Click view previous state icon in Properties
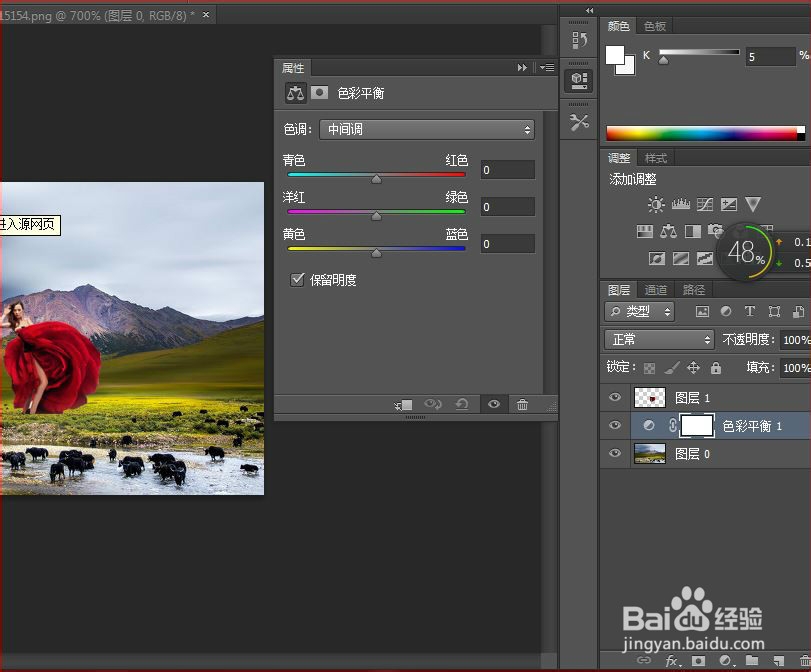 (x=433, y=404)
